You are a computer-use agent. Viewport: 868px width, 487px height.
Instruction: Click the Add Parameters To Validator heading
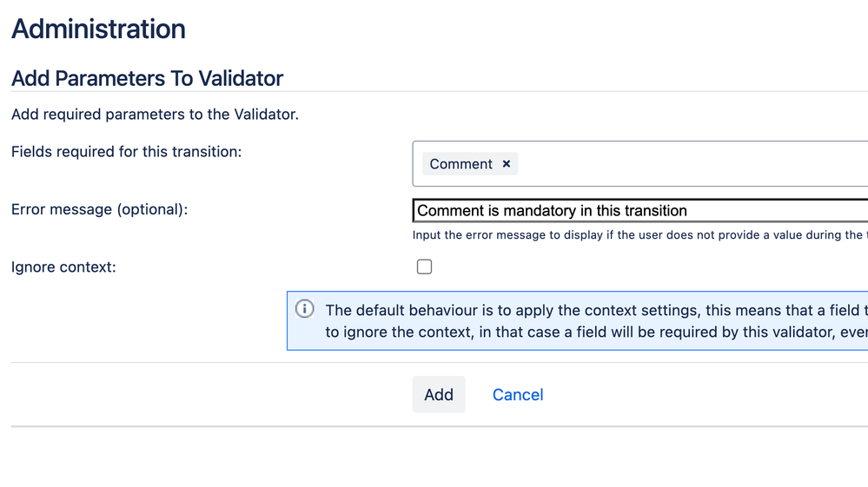click(147, 78)
